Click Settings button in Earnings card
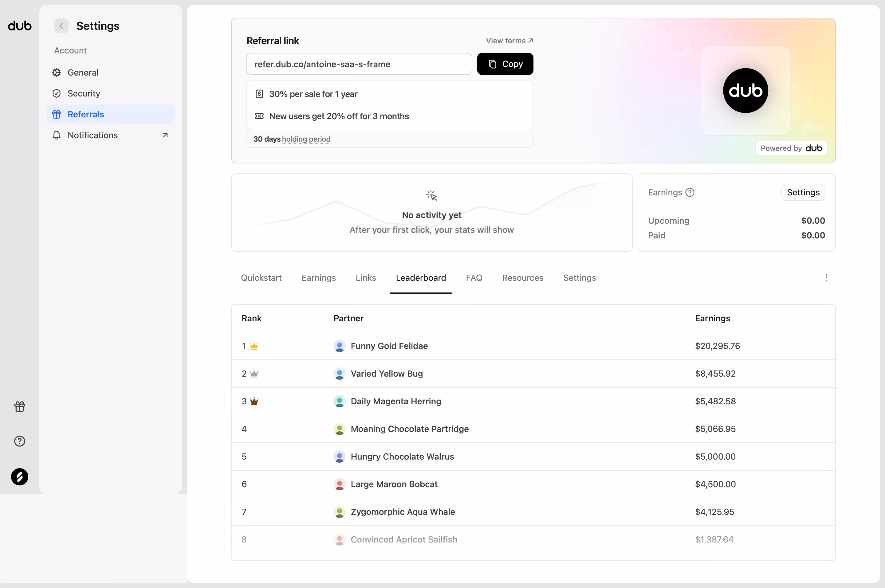The image size is (885, 588). (803, 192)
